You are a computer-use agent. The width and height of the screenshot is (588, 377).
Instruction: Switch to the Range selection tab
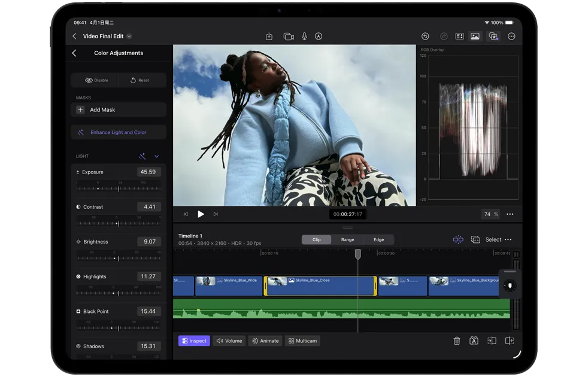pyautogui.click(x=347, y=239)
